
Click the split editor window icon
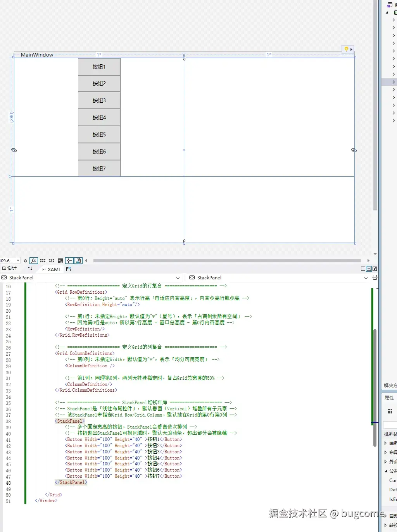click(375, 277)
